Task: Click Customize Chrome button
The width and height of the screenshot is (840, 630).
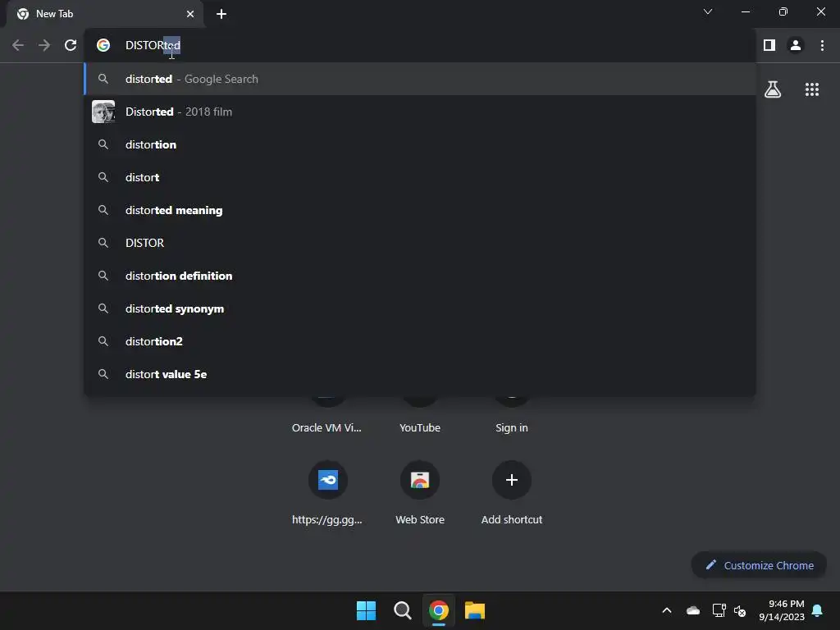Action: pos(759,565)
